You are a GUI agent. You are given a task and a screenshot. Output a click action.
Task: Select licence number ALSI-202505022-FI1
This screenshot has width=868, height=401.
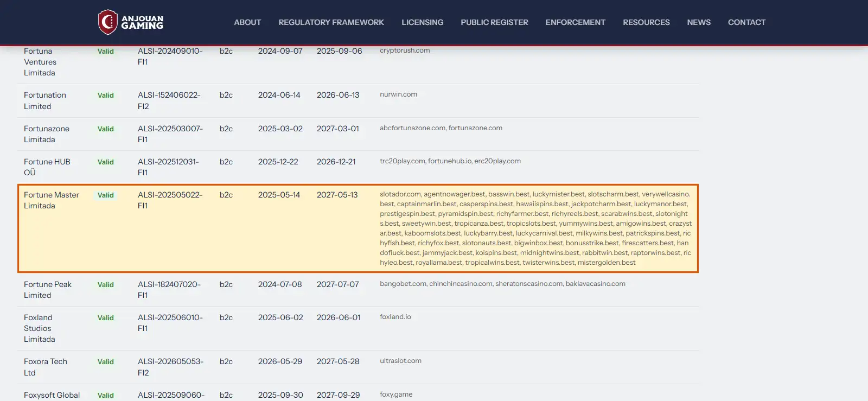[170, 200]
